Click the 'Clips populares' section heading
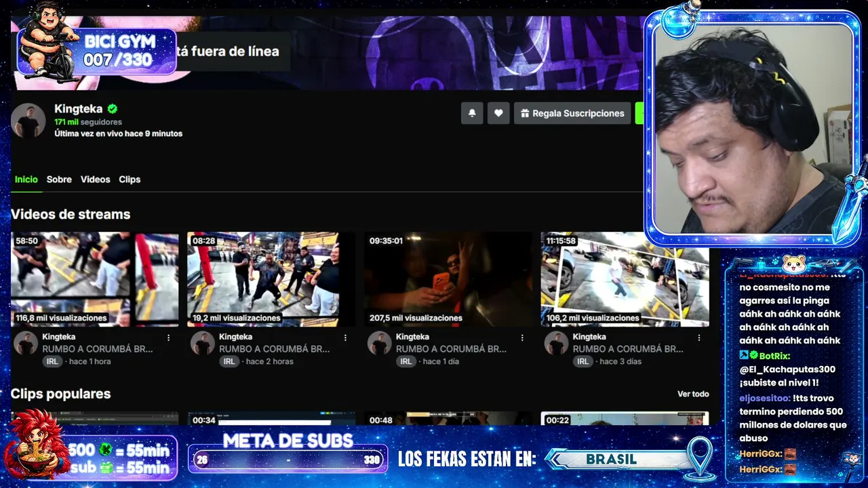Viewport: 868px width, 488px height. pos(60,394)
